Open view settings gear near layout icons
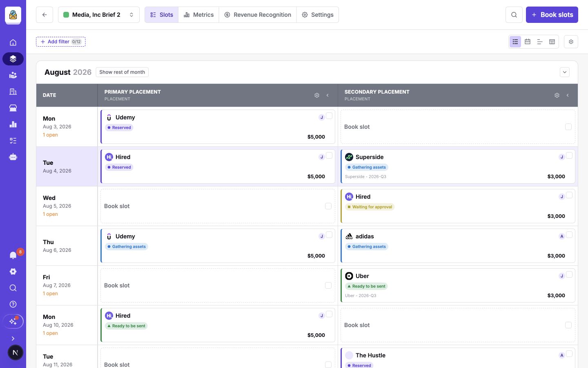This screenshot has height=368, width=588. click(571, 42)
